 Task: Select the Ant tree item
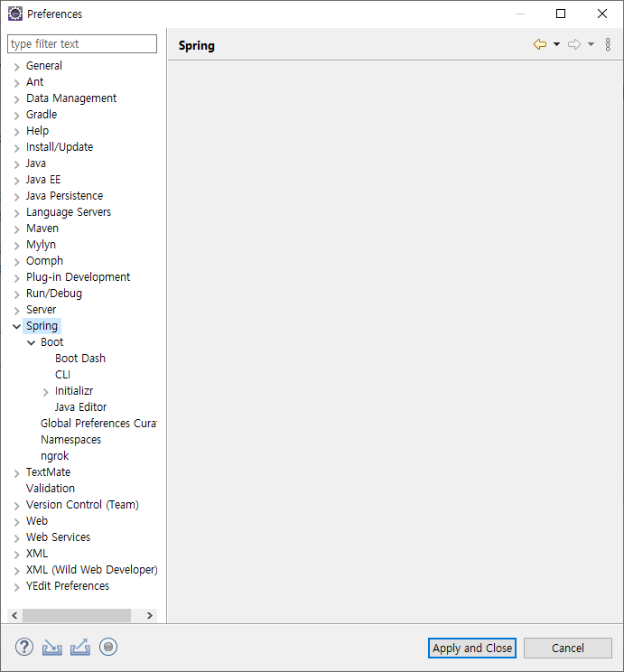34,82
